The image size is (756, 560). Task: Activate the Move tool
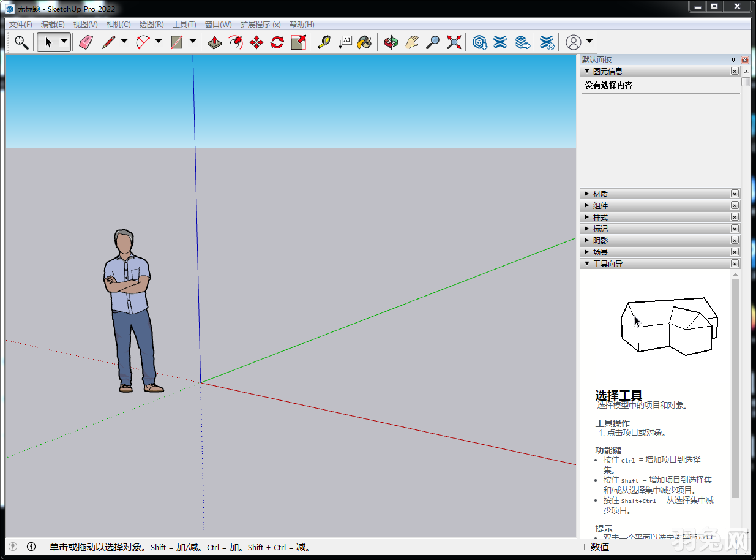(x=256, y=42)
